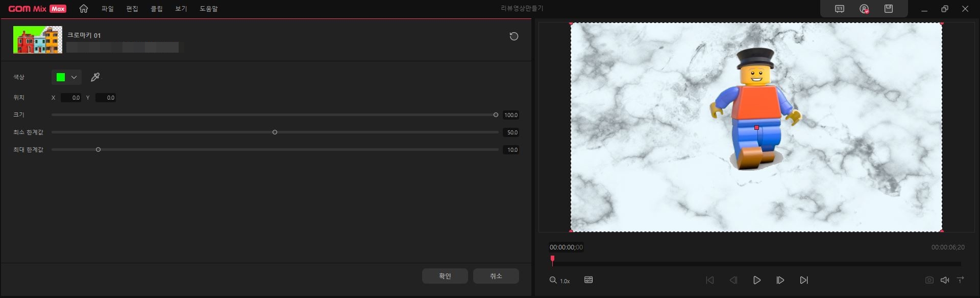
Task: Open the preview settings sliders icon
Action: 589,280
